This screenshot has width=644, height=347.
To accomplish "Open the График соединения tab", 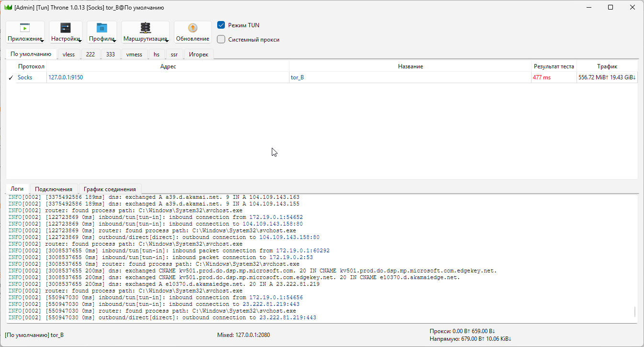I will [110, 189].
